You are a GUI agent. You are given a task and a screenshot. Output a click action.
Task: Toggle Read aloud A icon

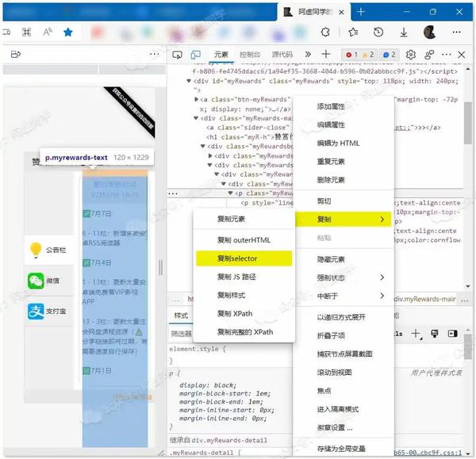pos(48,32)
